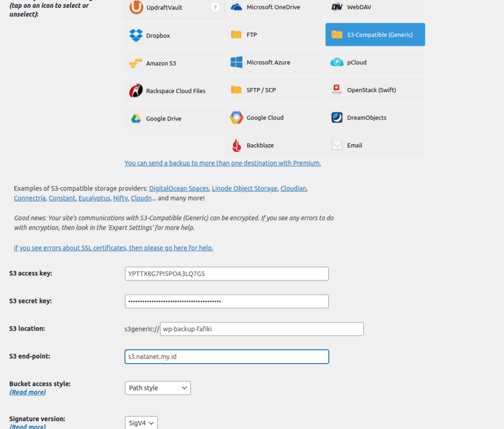
Task: Edit the S3 location bucket field
Action: 262,329
